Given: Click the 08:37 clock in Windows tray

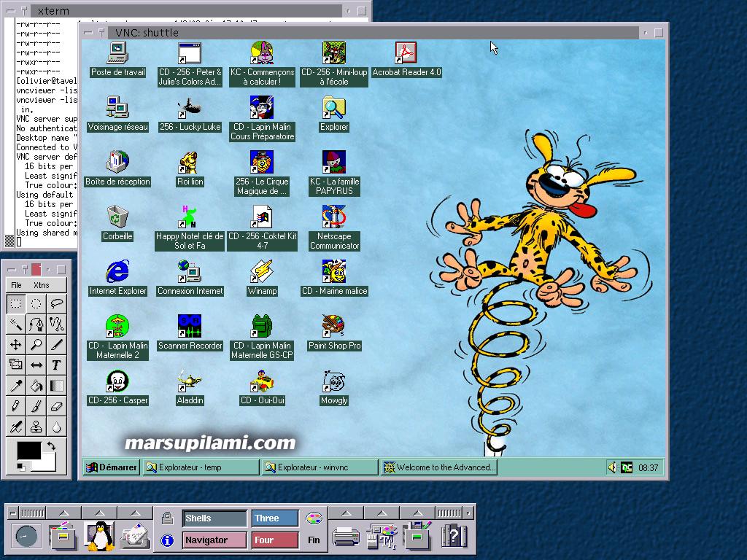Looking at the screenshot, I should click(648, 468).
